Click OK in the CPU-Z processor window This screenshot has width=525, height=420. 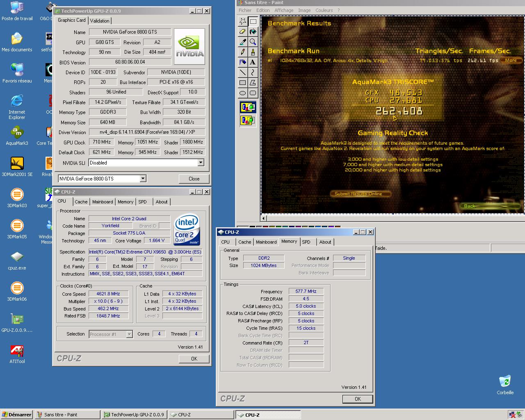pyautogui.click(x=194, y=358)
